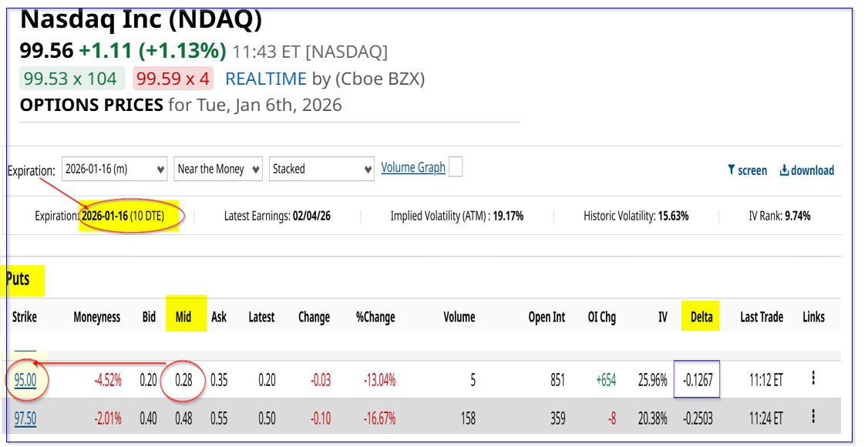Sort by the Delta column header

[701, 317]
